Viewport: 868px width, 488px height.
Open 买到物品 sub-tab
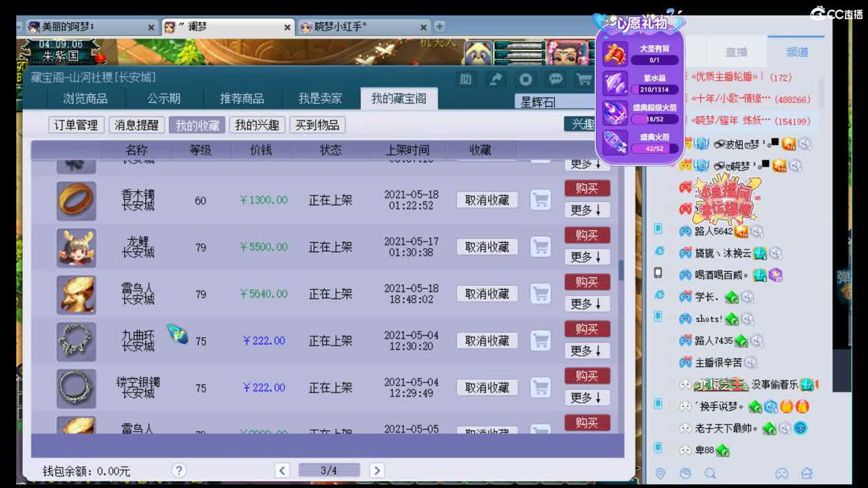(317, 125)
